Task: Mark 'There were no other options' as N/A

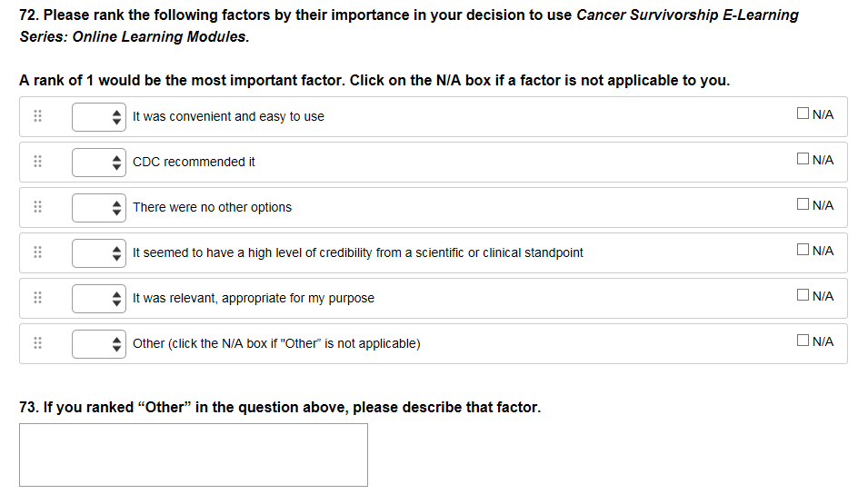Action: tap(802, 205)
